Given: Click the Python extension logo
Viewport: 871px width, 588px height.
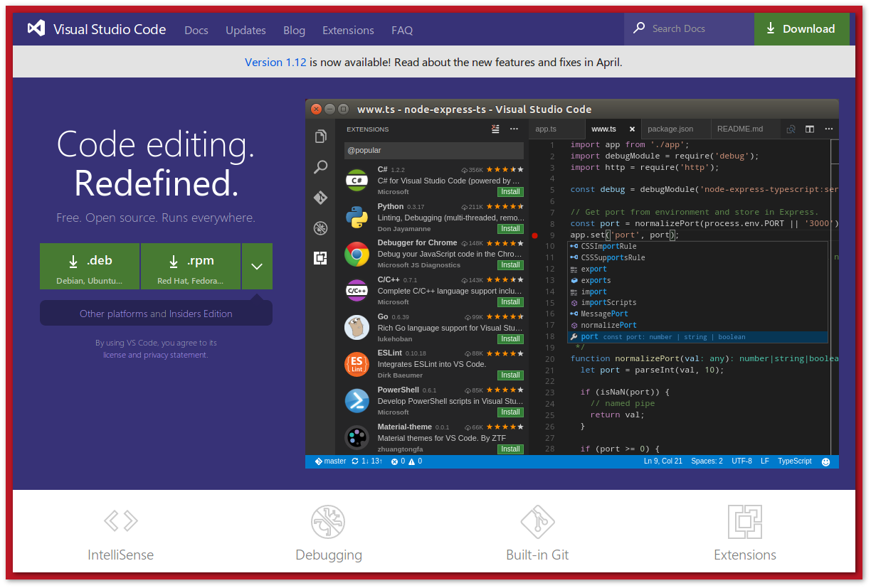Looking at the screenshot, I should click(357, 217).
